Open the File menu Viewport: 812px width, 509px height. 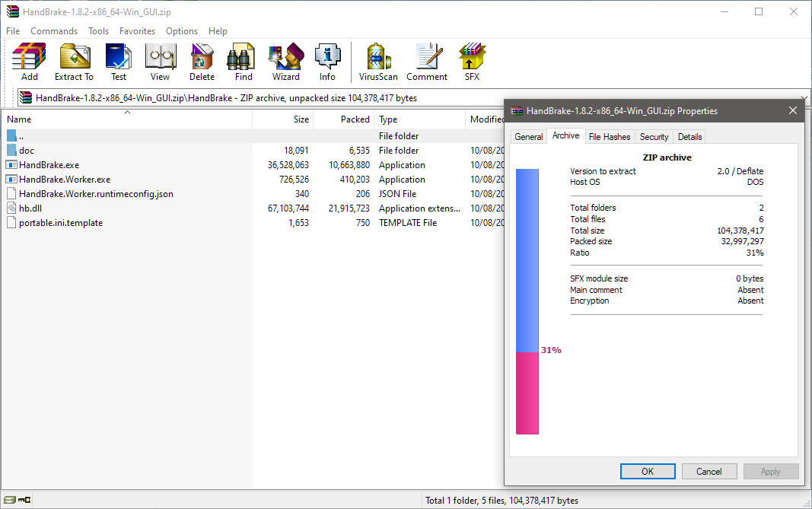pyautogui.click(x=13, y=31)
